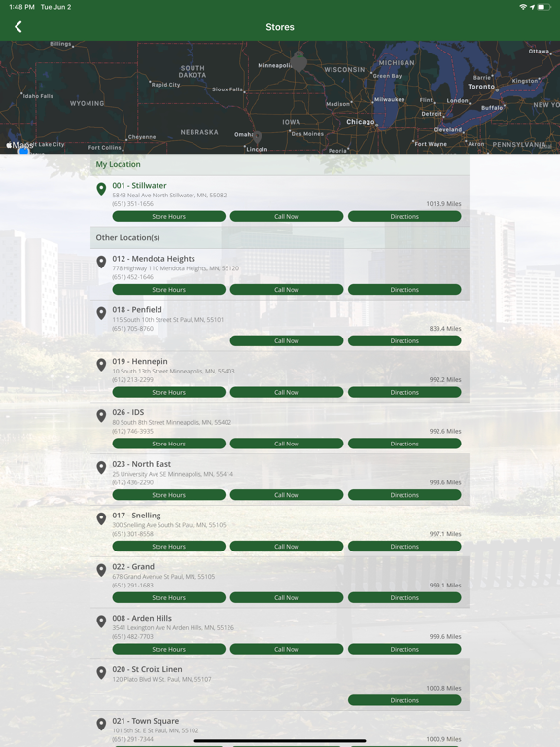This screenshot has height=747, width=560.
Task: Tap the pin icon beside 017 - Snelling
Action: click(101, 519)
